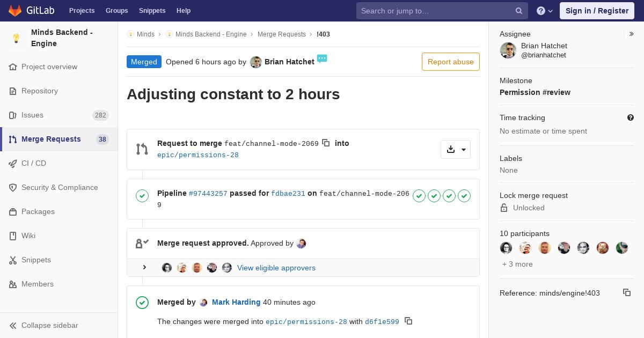Viewport: 644px width, 338px height.
Task: Open Repository in the sidebar
Action: tap(40, 91)
